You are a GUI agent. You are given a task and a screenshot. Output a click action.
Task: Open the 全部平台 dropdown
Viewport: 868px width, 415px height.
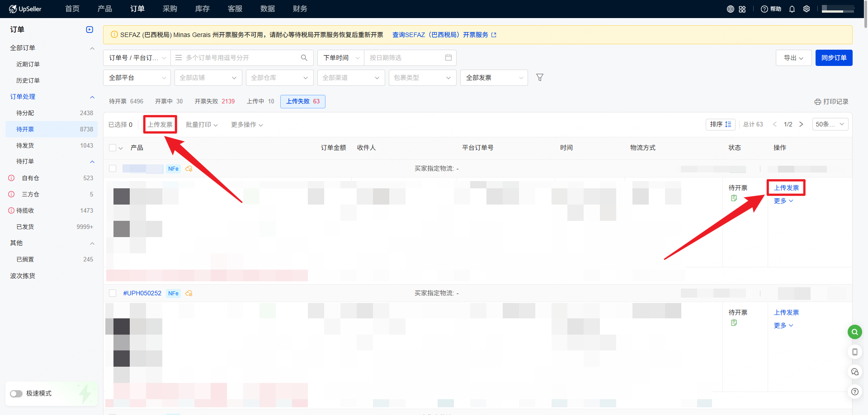click(x=137, y=77)
